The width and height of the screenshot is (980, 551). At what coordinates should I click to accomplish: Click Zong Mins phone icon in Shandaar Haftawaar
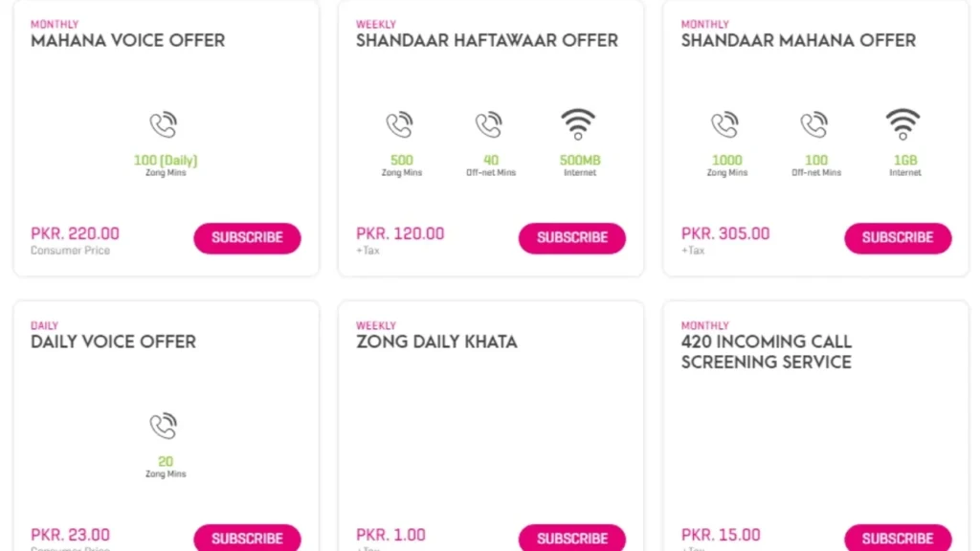[400, 125]
